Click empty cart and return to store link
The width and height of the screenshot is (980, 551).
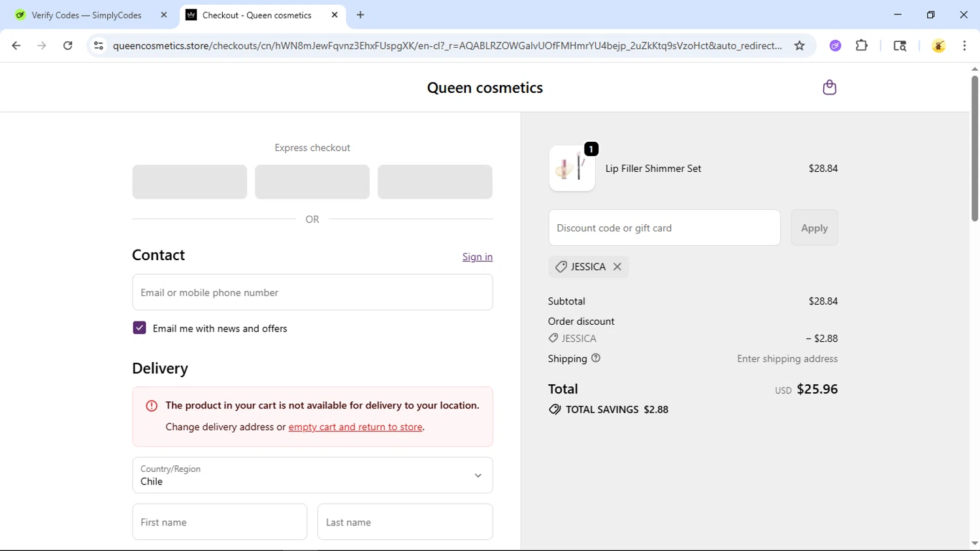355,427
